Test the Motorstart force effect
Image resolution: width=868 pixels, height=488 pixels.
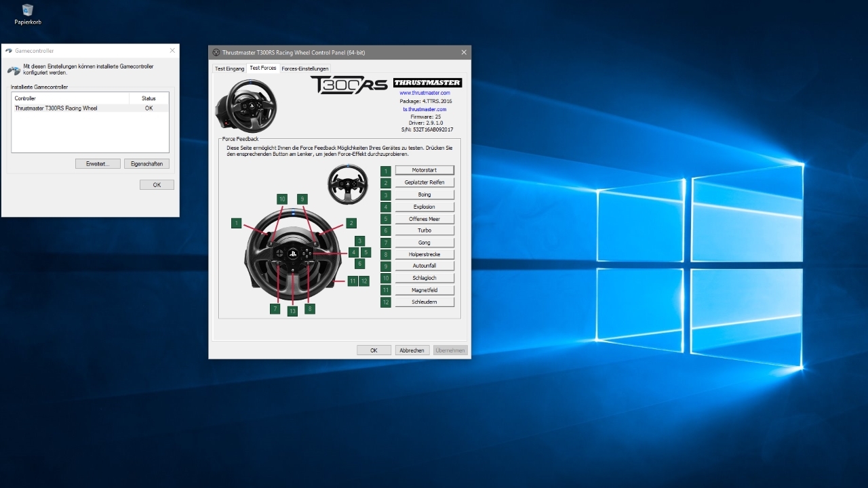click(x=425, y=170)
